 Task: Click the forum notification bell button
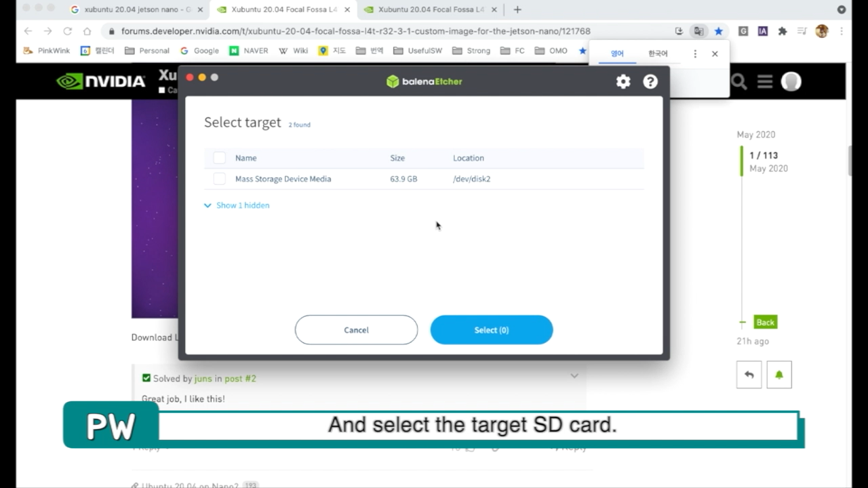point(779,375)
